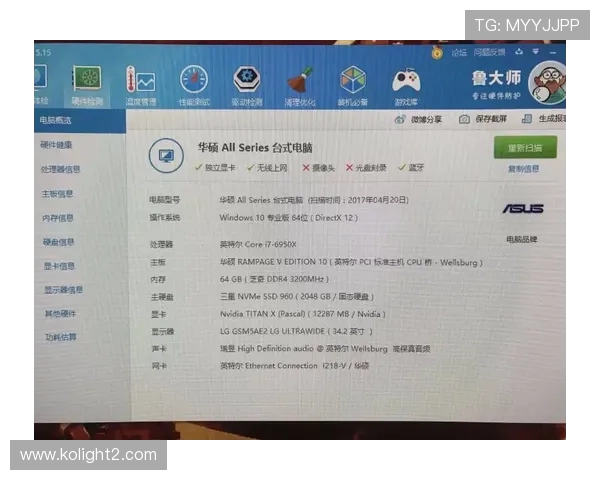The width and height of the screenshot is (600, 480).
Task: Click the 鲁大师 mascot avatar
Action: [547, 83]
